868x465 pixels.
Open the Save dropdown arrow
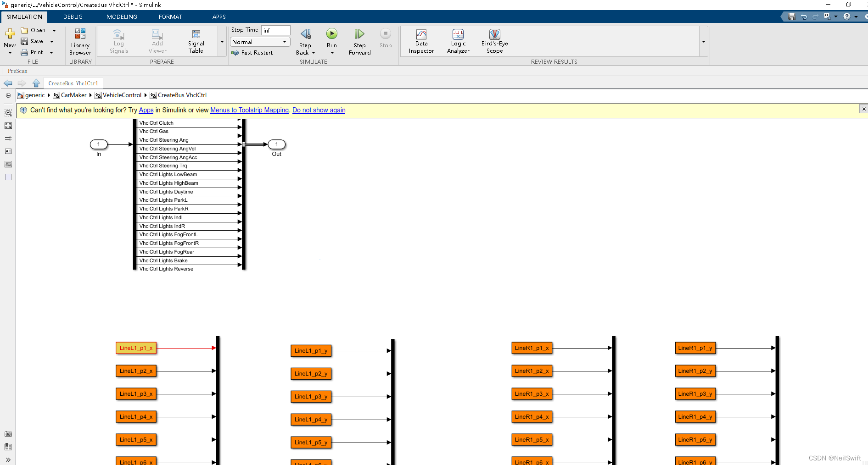tap(52, 42)
